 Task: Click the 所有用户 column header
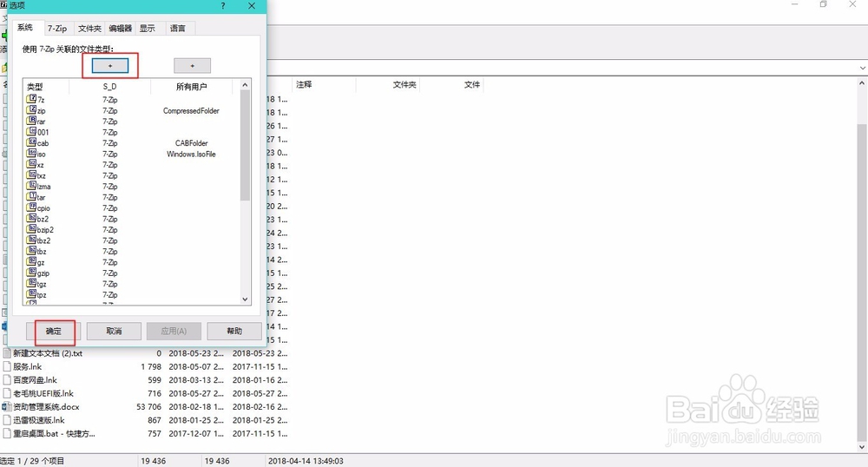192,86
